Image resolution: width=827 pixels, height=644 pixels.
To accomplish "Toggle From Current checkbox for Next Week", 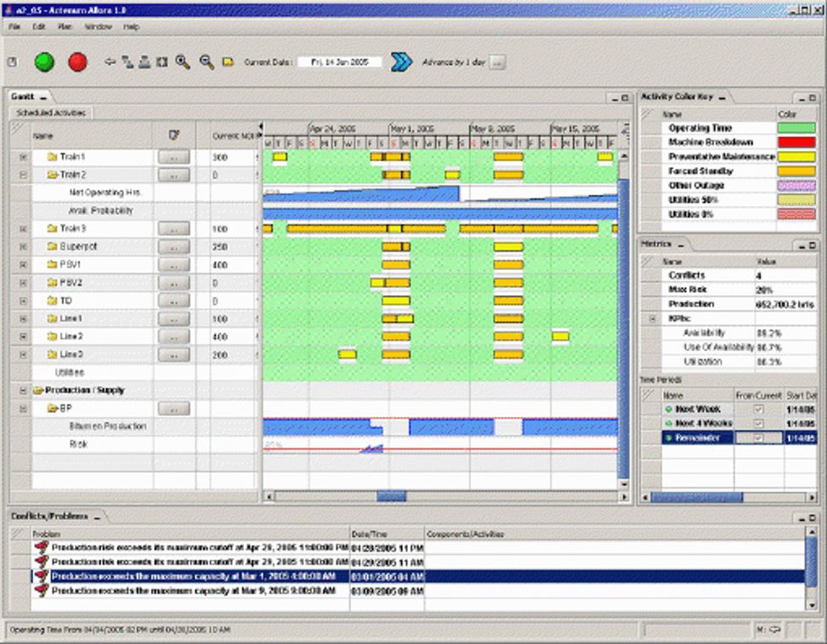I will point(758,409).
